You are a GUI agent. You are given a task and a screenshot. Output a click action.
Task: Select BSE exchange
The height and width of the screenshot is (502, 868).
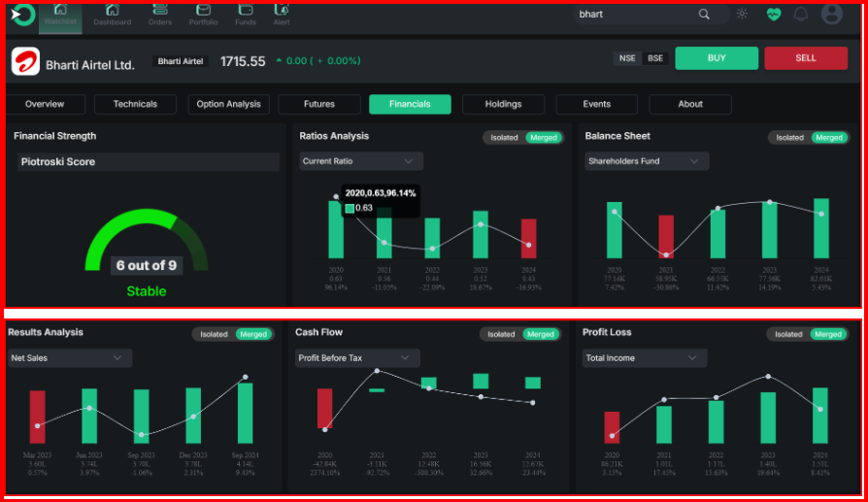pyautogui.click(x=655, y=58)
